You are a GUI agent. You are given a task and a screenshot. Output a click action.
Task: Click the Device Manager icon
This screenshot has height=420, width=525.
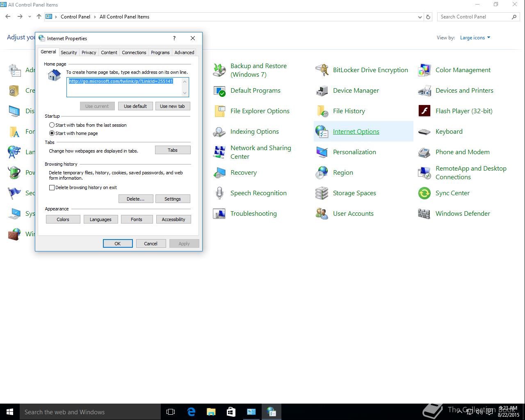(322, 91)
